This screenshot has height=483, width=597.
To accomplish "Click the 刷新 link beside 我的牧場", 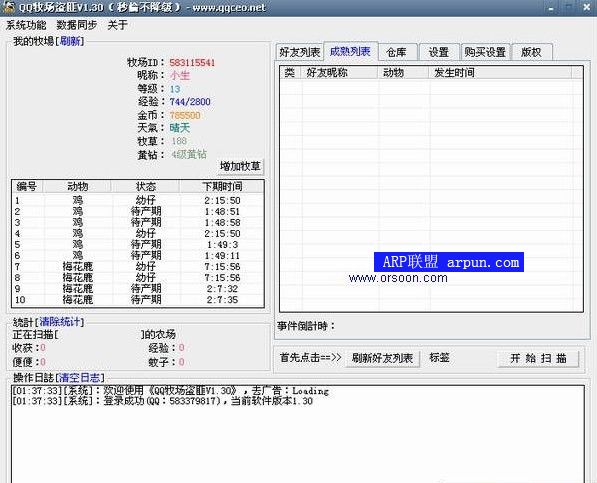I will pos(70,41).
